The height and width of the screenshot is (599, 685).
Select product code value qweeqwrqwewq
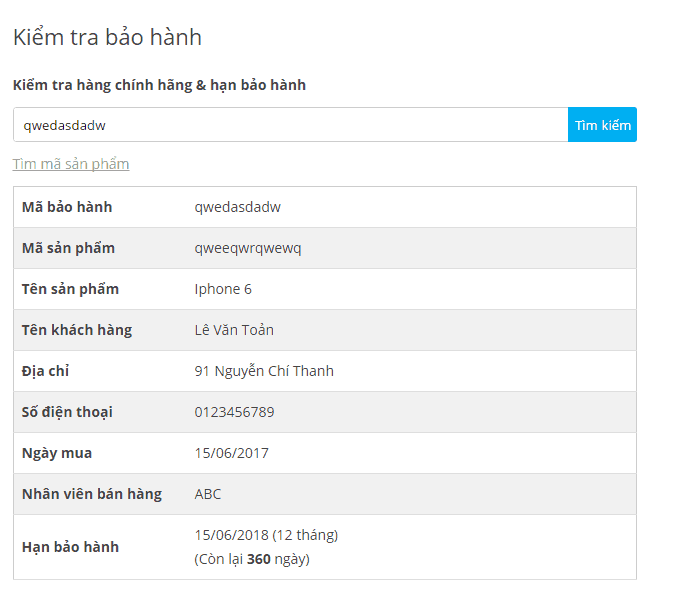[x=248, y=248]
